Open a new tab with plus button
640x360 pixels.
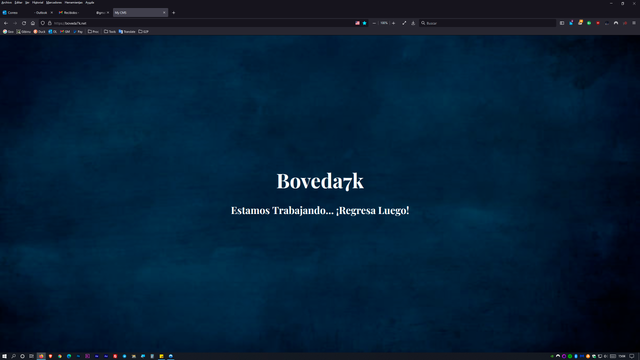[x=173, y=13]
